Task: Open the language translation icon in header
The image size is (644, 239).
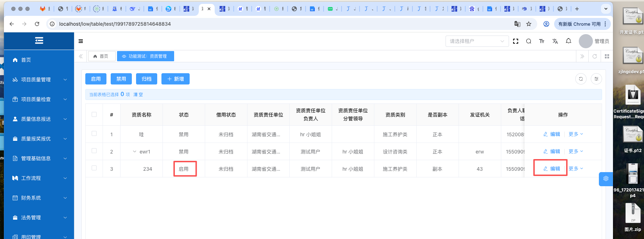Action: pos(555,41)
